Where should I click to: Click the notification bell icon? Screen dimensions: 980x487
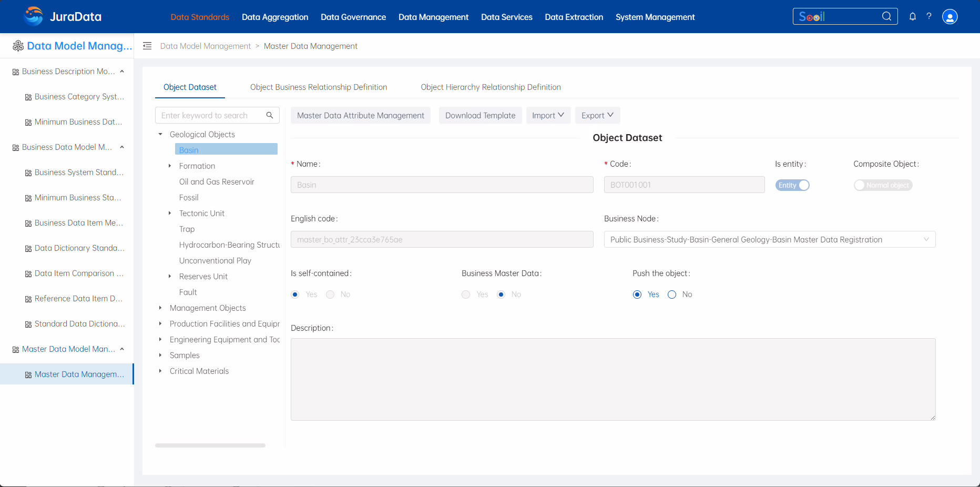(913, 17)
